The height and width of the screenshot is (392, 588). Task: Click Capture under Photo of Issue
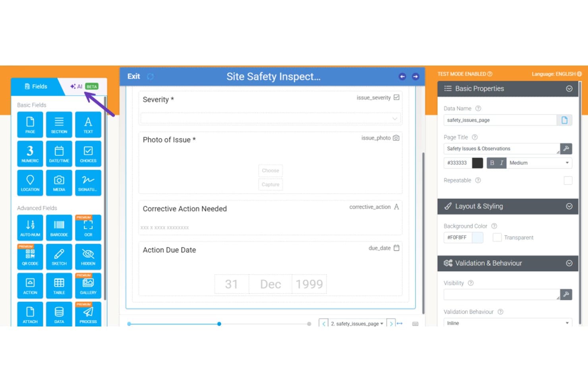pyautogui.click(x=271, y=184)
